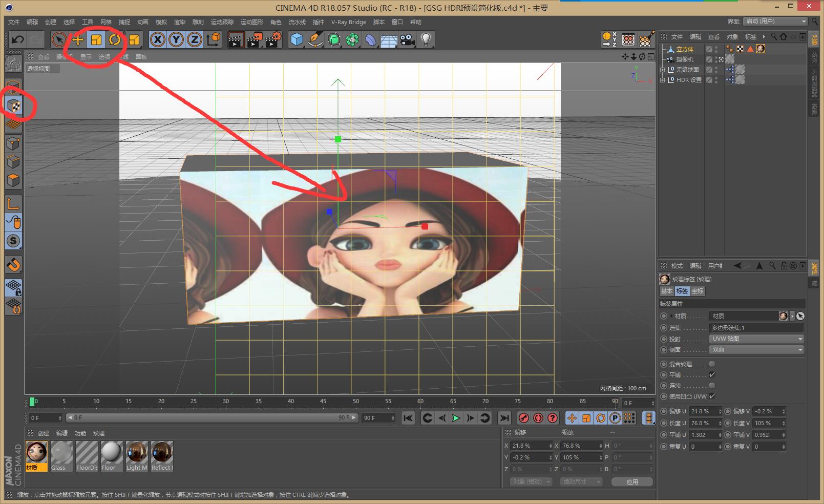The image size is (824, 504).
Task: Open the 界面 layout dropdown 启动 (用户)
Action: coord(775,21)
